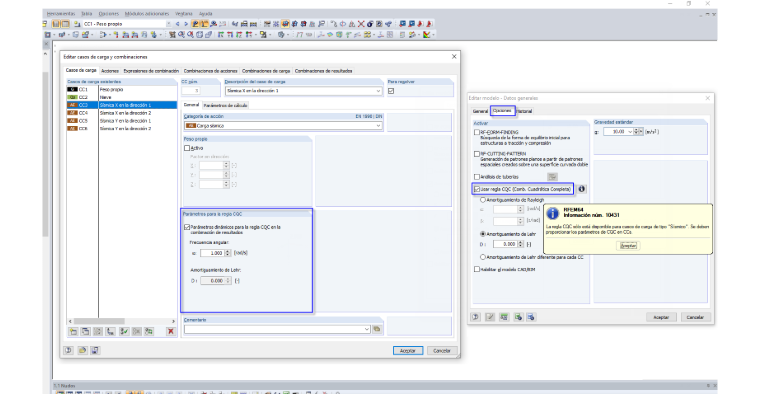Viewport: 760px width, 394px height.
Task: Select CC2 Nieve row
Action: (121, 97)
